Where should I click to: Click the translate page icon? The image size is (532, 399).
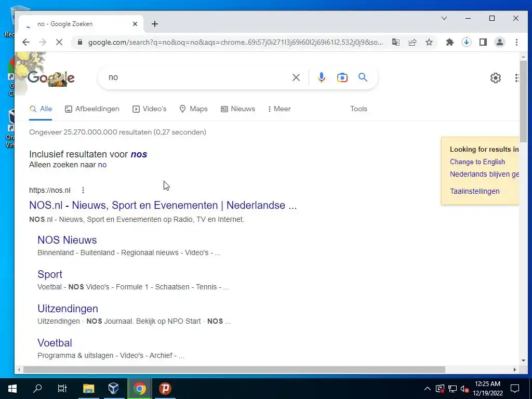click(395, 42)
